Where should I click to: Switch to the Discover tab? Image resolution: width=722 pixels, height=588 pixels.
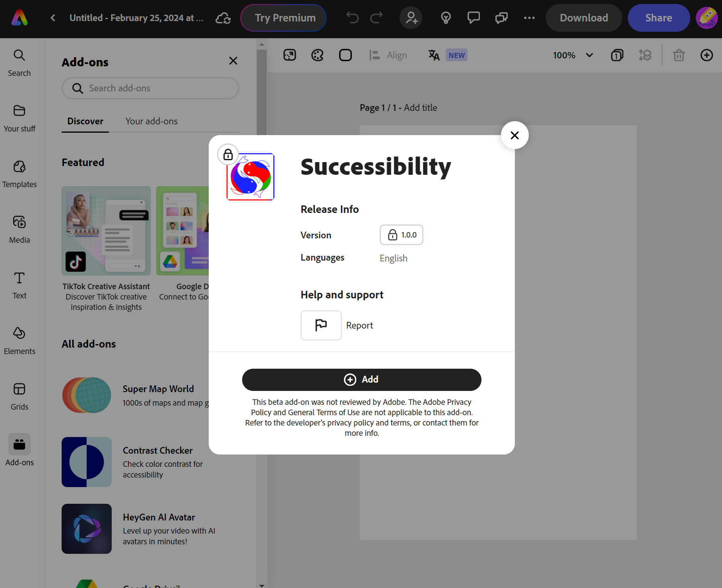click(85, 121)
